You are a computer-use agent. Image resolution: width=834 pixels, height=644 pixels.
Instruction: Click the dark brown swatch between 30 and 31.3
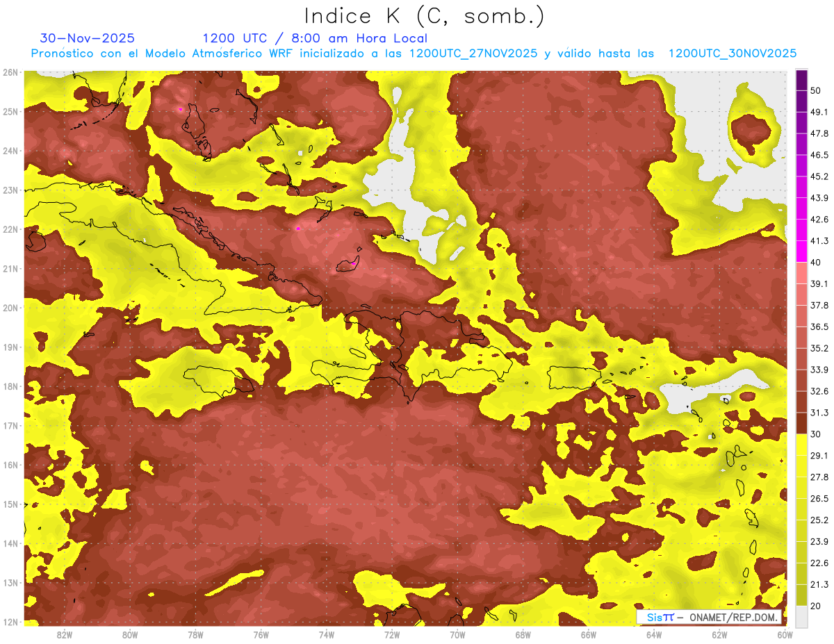pos(801,424)
